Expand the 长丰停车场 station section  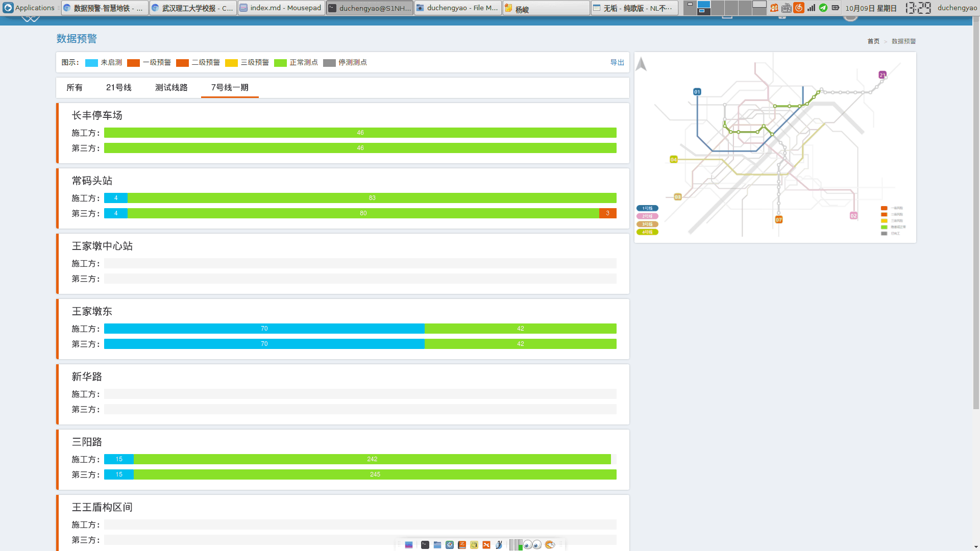point(97,115)
